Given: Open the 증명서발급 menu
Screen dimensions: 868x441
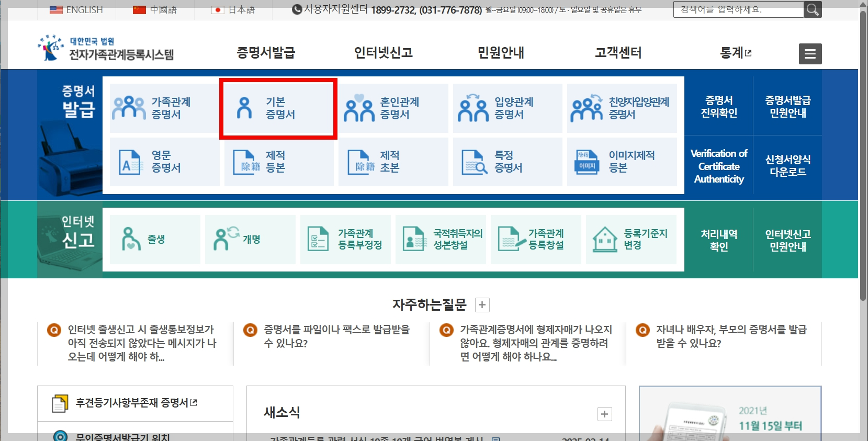Looking at the screenshot, I should click(x=266, y=53).
